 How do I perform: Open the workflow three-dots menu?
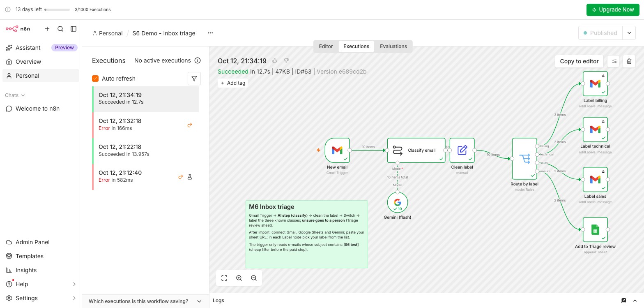click(x=210, y=33)
